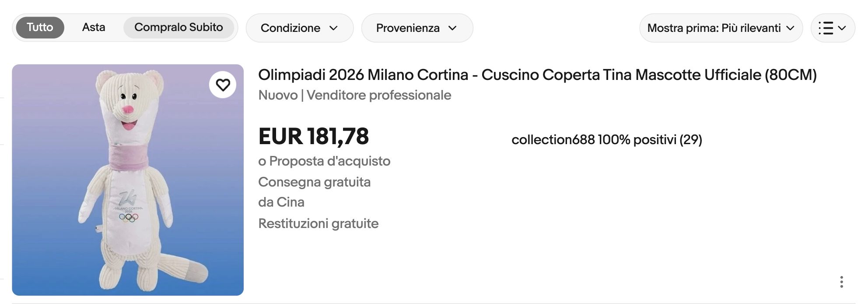This screenshot has width=868, height=304.
Task: Open the list view layout selector
Action: click(833, 28)
